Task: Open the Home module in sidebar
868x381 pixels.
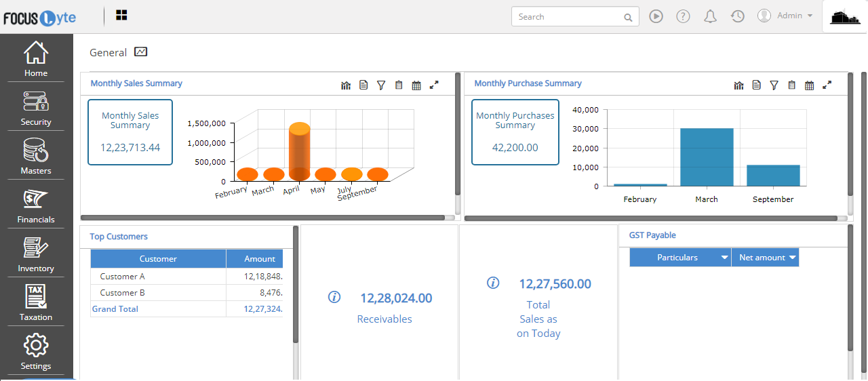Action: [x=36, y=58]
